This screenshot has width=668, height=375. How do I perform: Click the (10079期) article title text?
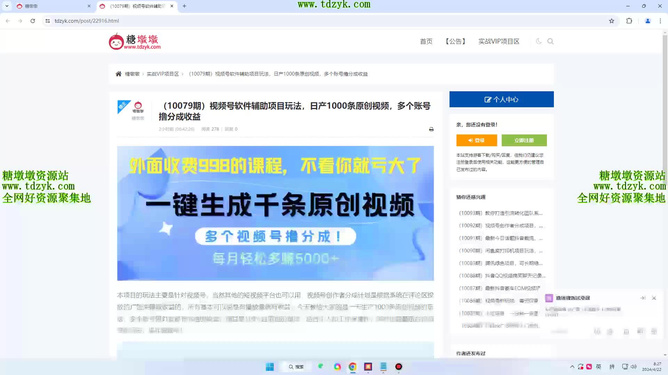pyautogui.click(x=295, y=111)
